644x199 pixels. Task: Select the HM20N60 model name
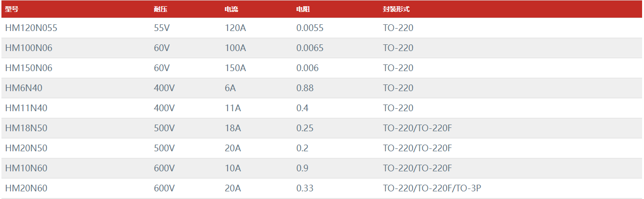coord(26,189)
